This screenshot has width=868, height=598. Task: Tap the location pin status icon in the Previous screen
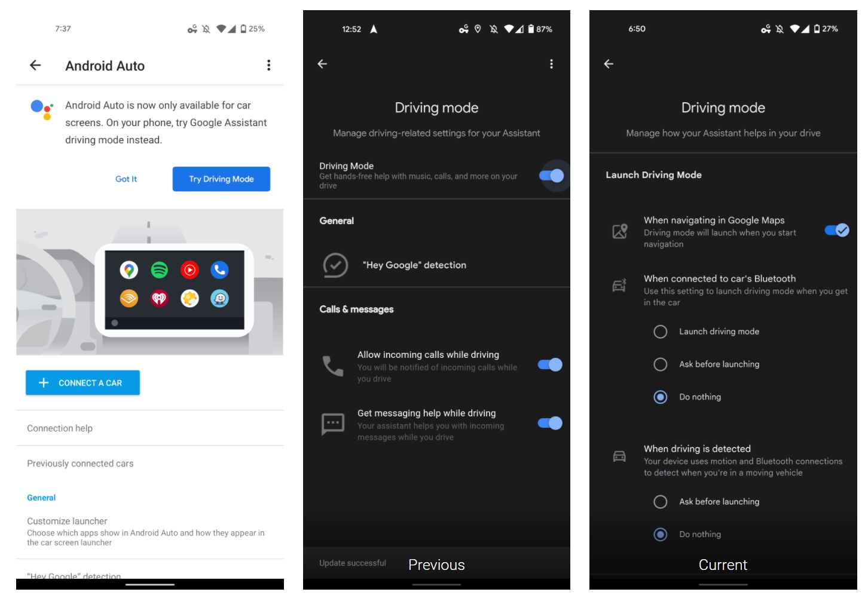pos(478,29)
